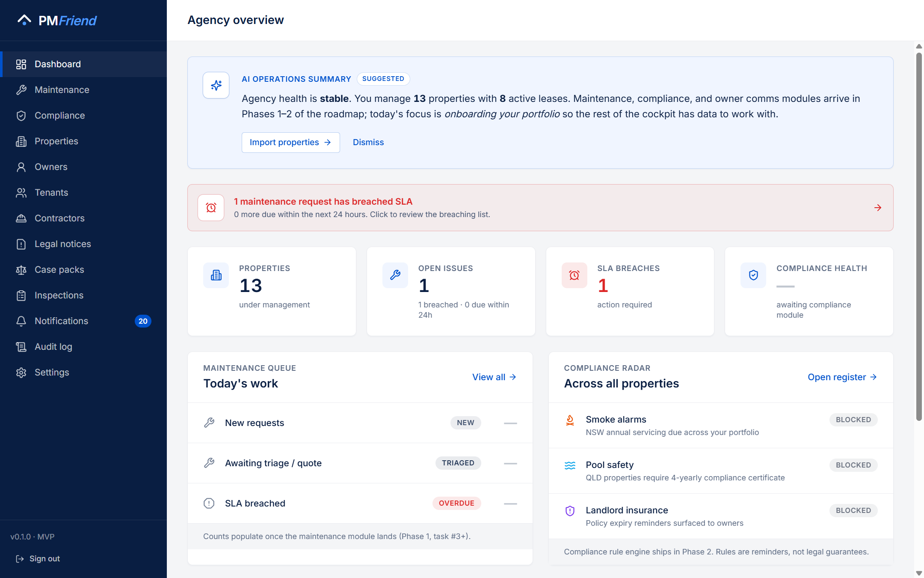Click the arrow at right of SLA alert

pos(878,208)
